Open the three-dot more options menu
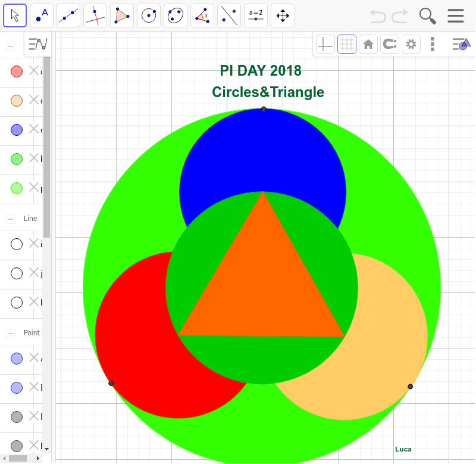Screen dimensions: 476x464 [433, 43]
